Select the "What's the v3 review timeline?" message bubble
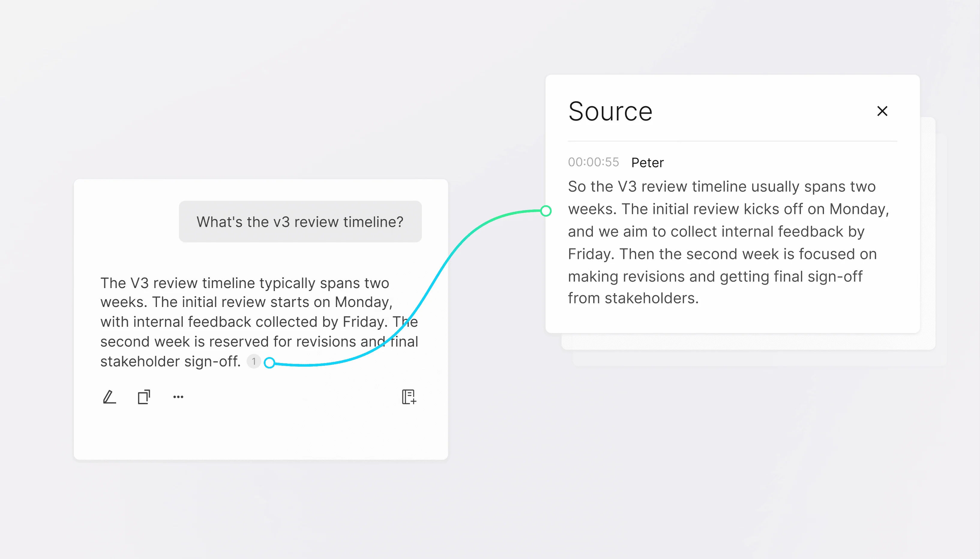 click(x=300, y=221)
